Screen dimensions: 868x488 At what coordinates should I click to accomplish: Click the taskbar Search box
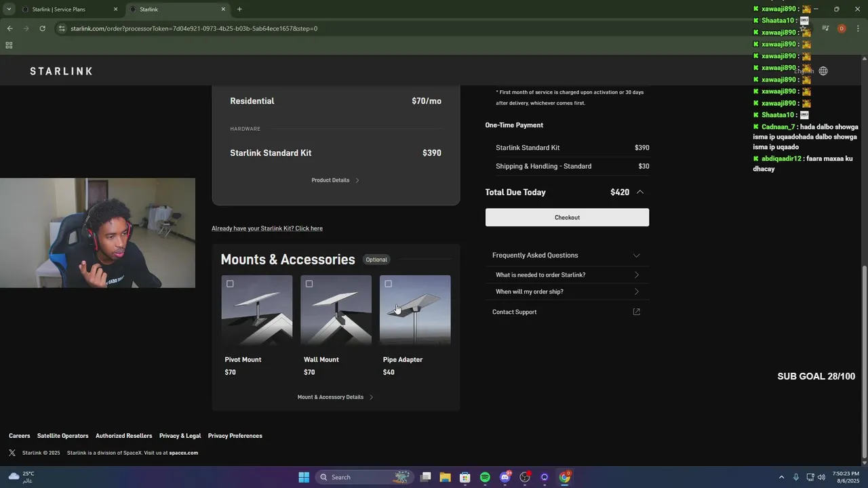tap(365, 477)
